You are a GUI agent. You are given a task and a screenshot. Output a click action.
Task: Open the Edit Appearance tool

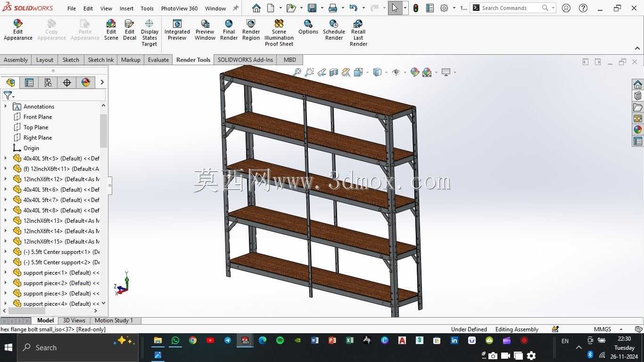tap(18, 30)
